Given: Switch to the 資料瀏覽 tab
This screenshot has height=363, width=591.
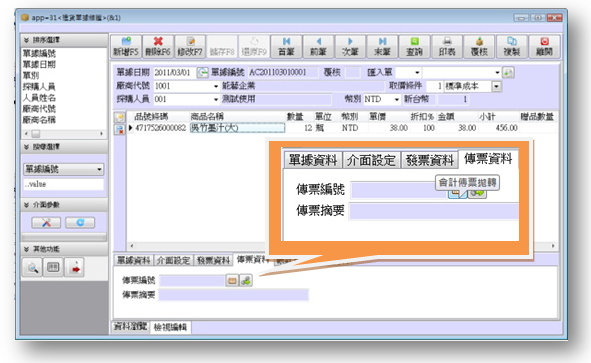Looking at the screenshot, I should 130,326.
